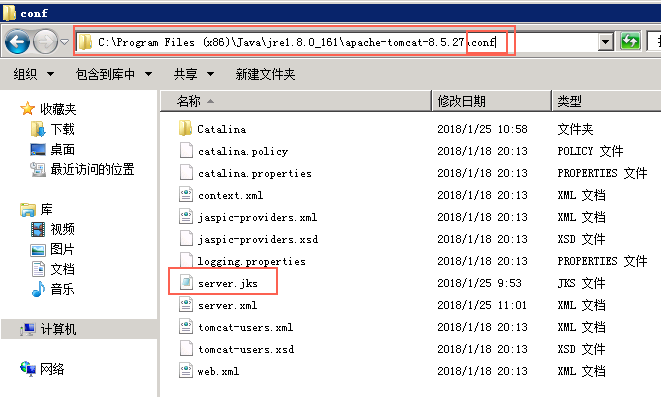Viewport: 661px width, 397px height.
Task: Click the green refresh button
Action: (630, 41)
